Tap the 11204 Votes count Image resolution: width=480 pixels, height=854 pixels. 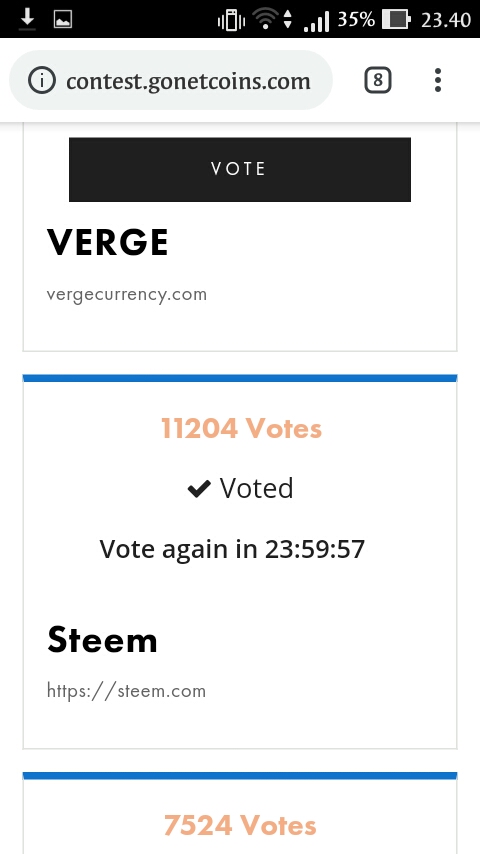pyautogui.click(x=241, y=428)
